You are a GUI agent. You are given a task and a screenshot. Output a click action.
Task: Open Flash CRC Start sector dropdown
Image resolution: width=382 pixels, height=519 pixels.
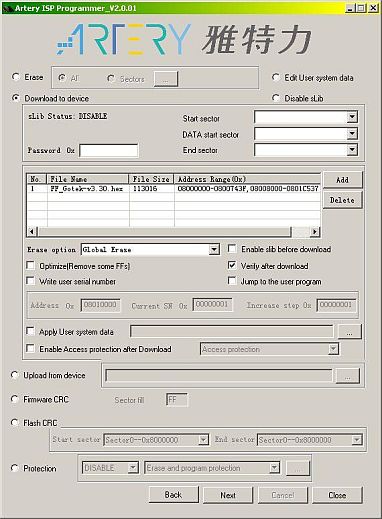click(x=203, y=440)
